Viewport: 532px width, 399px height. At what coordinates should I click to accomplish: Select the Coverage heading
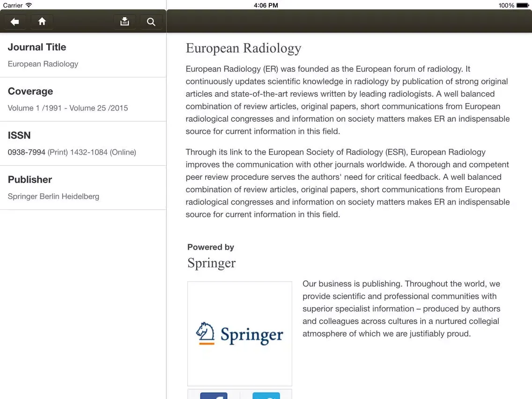(x=30, y=91)
